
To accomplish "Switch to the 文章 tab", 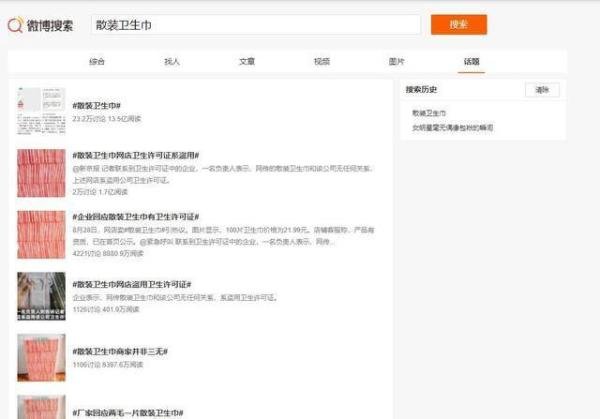I will (x=247, y=61).
